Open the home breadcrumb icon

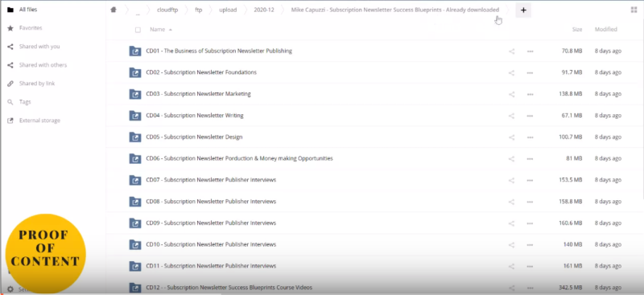pyautogui.click(x=114, y=10)
